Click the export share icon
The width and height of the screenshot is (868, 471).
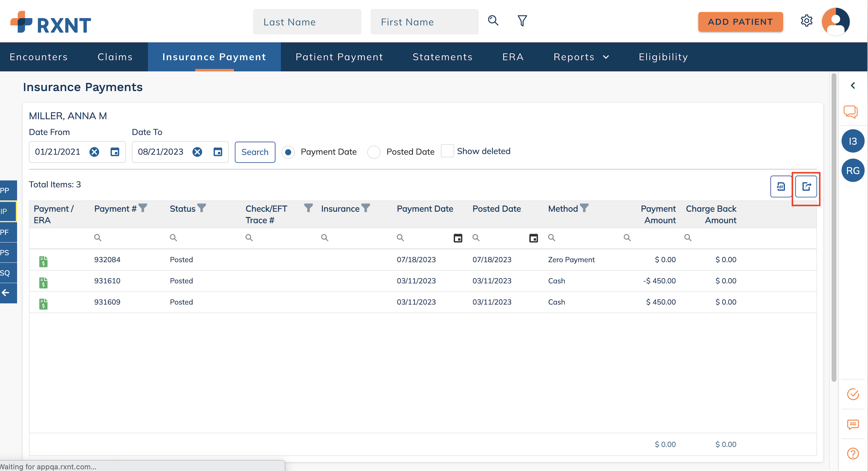click(806, 186)
